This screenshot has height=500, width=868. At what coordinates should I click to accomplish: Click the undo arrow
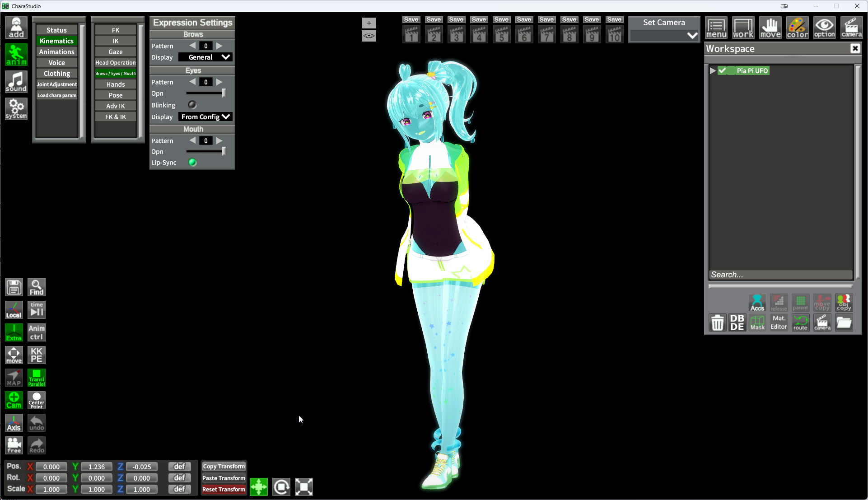pyautogui.click(x=37, y=423)
